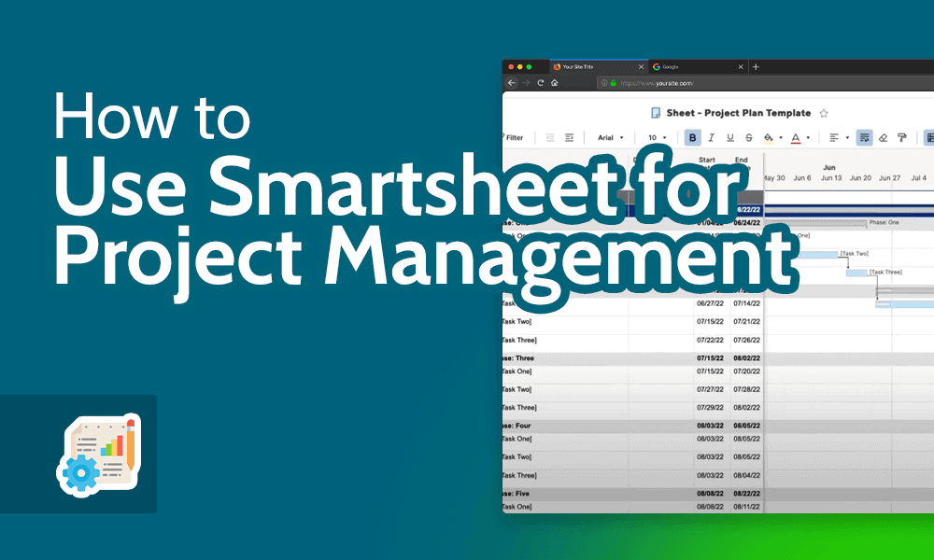Viewport: 934px width, 560px height.
Task: Click the 07/26/22 end date cell
Action: click(x=747, y=340)
